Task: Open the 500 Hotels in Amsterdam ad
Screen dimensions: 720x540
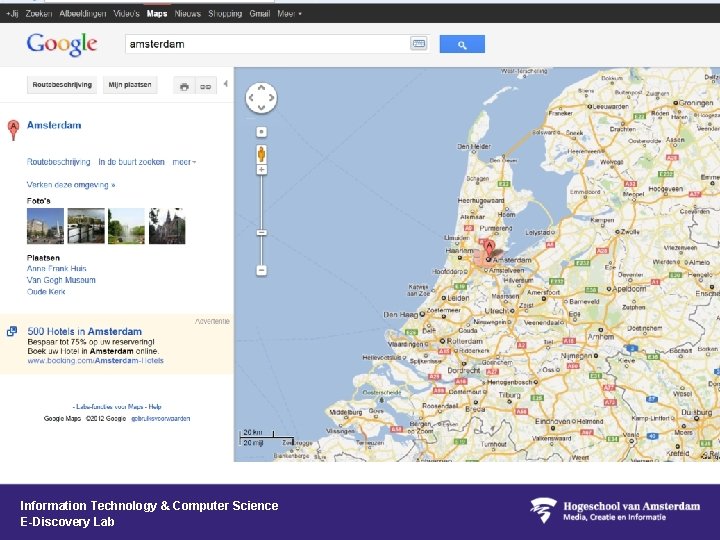Action: pyautogui.click(x=84, y=332)
